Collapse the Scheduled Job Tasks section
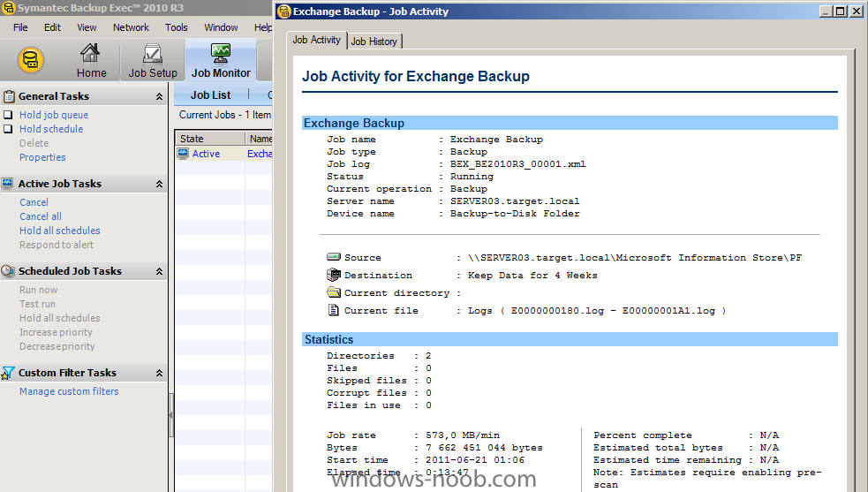 pos(160,271)
